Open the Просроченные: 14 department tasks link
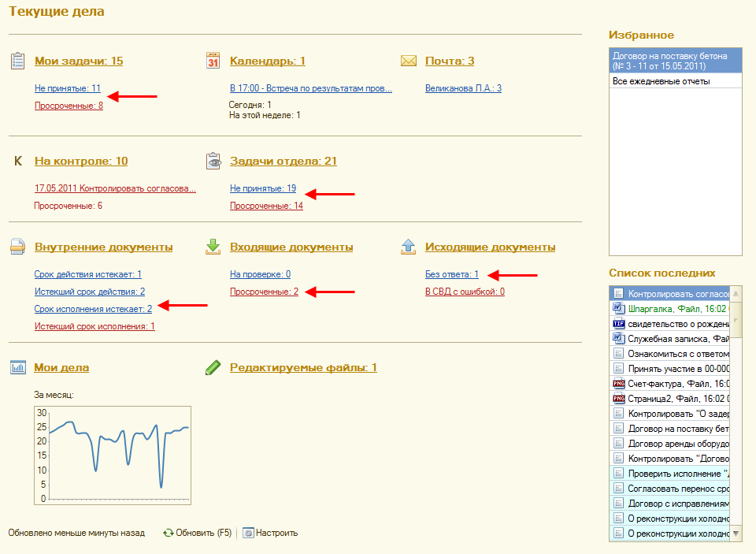 (x=266, y=206)
